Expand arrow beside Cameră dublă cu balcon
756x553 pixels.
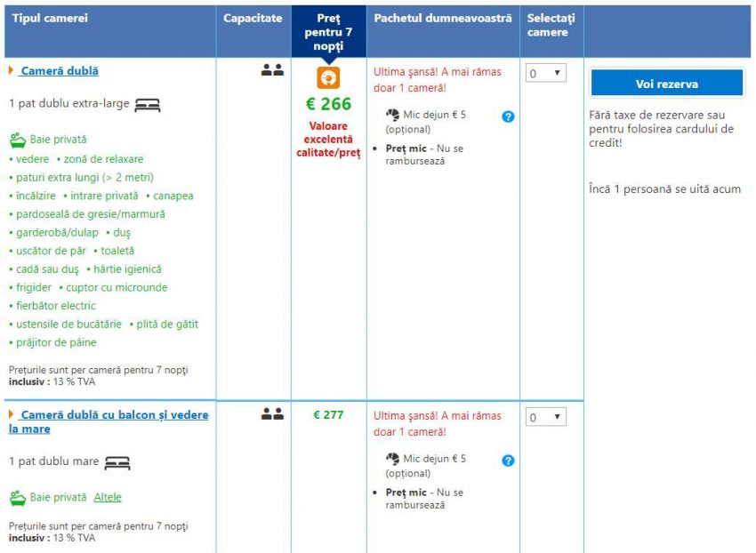[x=12, y=414]
